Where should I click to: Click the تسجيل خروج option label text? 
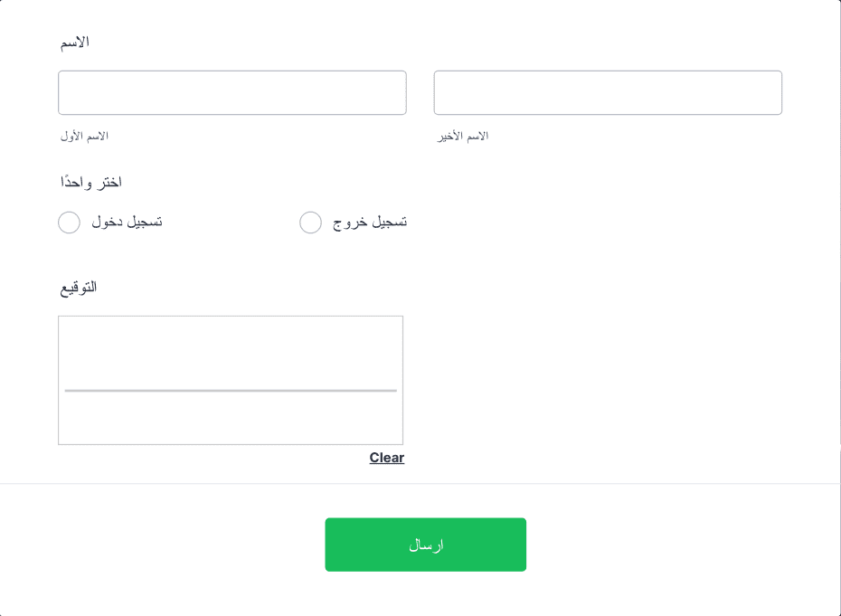point(370,222)
